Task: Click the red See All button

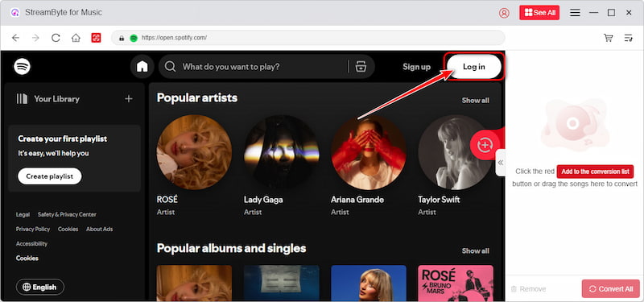Action: [x=539, y=13]
